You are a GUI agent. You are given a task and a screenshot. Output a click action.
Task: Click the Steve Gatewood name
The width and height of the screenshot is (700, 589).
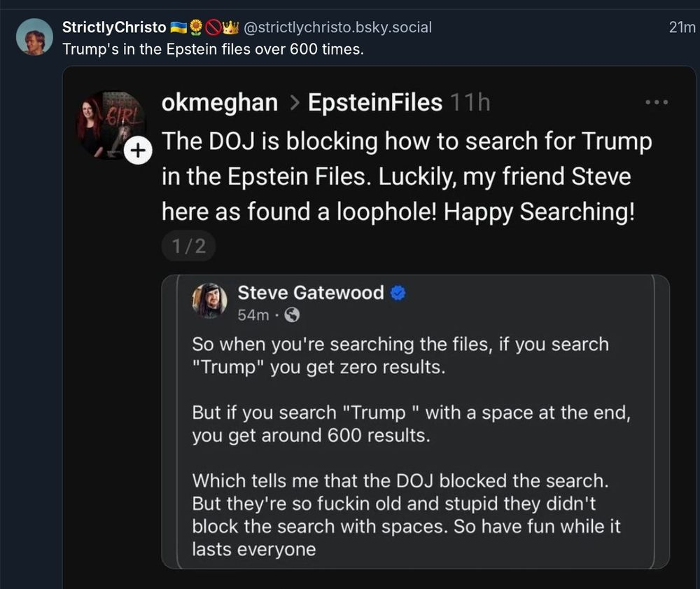click(310, 293)
